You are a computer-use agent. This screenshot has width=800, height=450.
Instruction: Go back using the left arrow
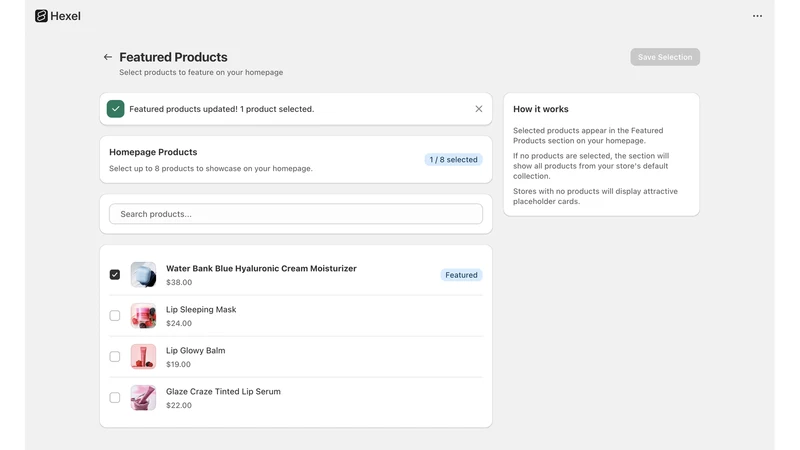[108, 57]
